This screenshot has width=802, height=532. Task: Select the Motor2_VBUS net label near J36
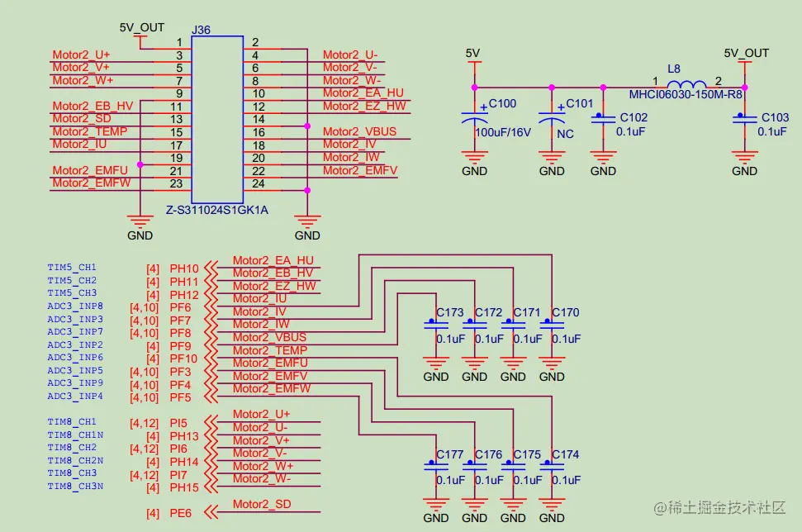tap(359, 131)
